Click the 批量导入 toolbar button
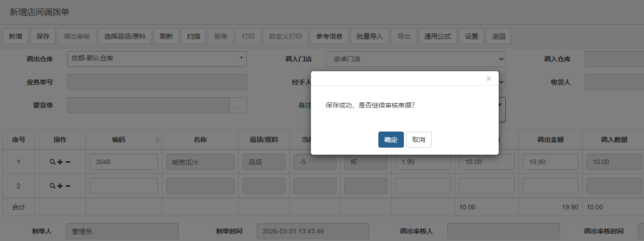Image resolution: width=644 pixels, height=241 pixels. point(369,36)
